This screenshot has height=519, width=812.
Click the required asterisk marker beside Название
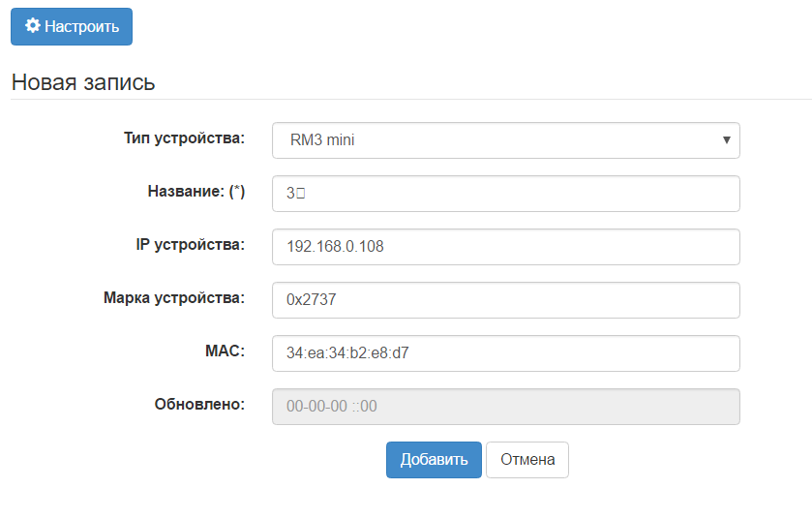coord(235,191)
